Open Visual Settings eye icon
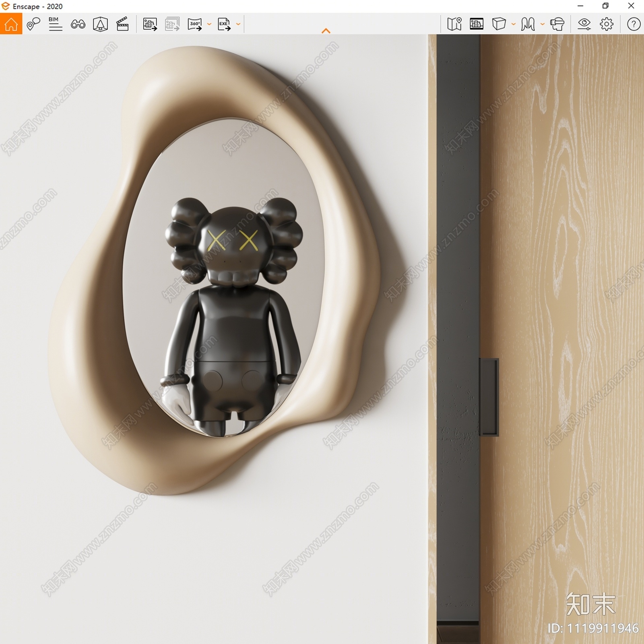The image size is (644, 644). point(584,24)
